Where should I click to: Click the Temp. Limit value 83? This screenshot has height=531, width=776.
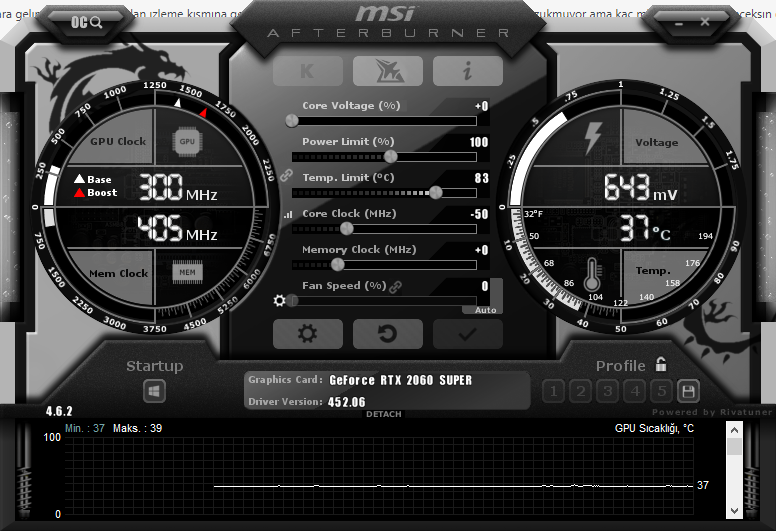coord(482,178)
